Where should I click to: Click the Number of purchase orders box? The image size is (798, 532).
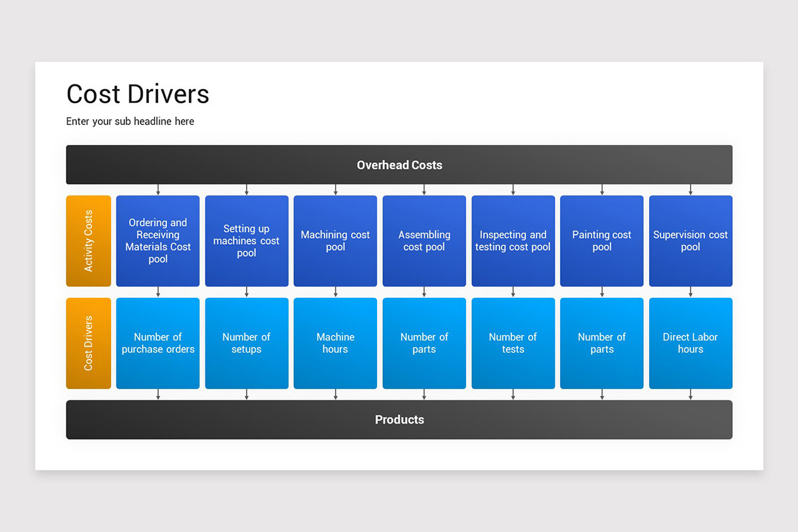pos(158,343)
